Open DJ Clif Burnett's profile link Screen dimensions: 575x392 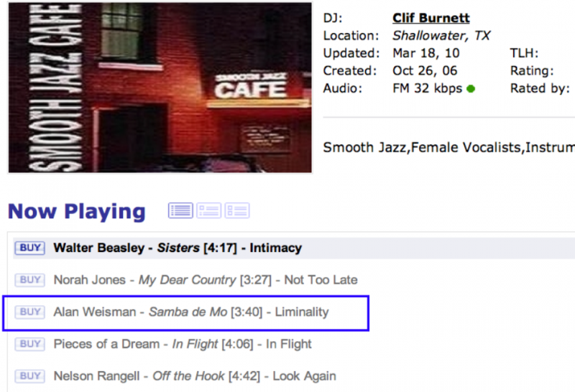431,17
